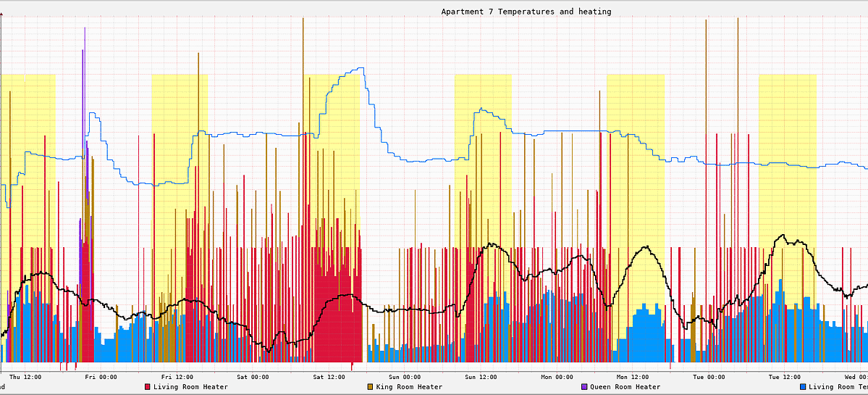868x395 pixels.
Task: Select the Queen Room Heater legend label
Action: [625, 387]
